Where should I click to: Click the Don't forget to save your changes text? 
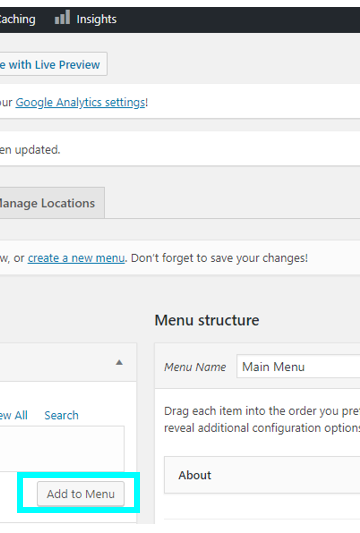[x=219, y=258]
